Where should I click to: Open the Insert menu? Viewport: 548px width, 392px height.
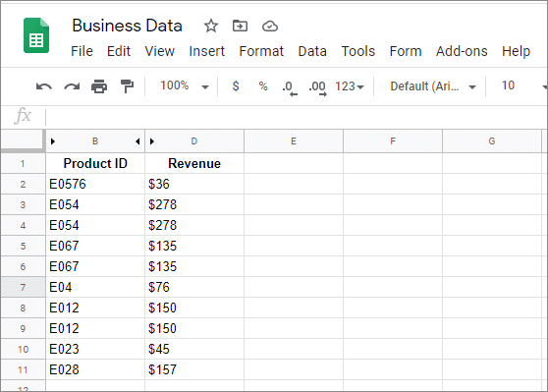tap(206, 51)
